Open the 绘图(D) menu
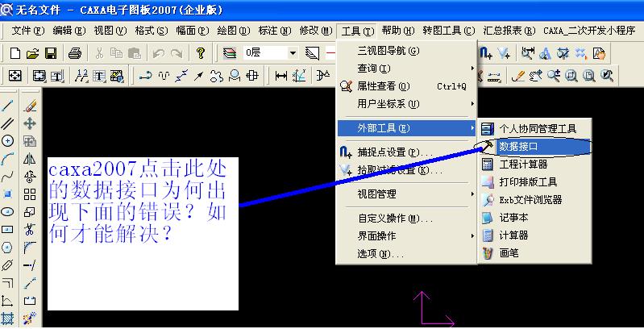The height and width of the screenshot is (329, 644). click(x=233, y=31)
